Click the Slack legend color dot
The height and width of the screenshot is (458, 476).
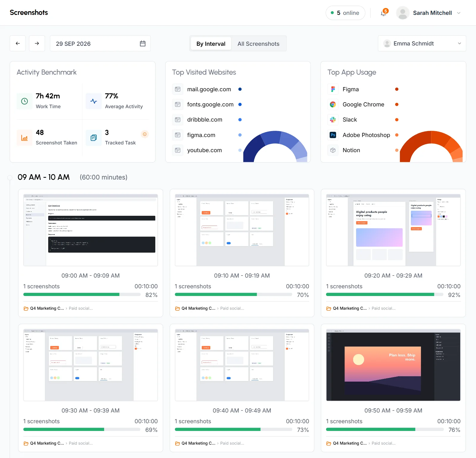(x=397, y=120)
